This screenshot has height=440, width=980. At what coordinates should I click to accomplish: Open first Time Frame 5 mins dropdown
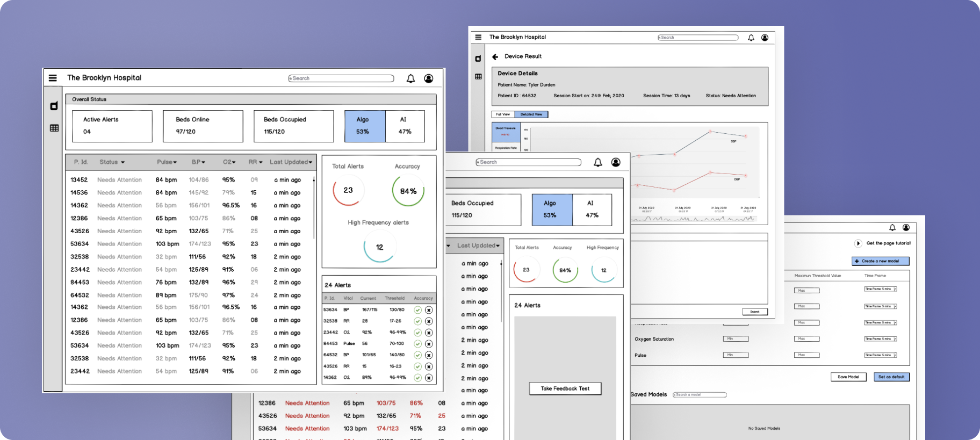[x=881, y=289]
